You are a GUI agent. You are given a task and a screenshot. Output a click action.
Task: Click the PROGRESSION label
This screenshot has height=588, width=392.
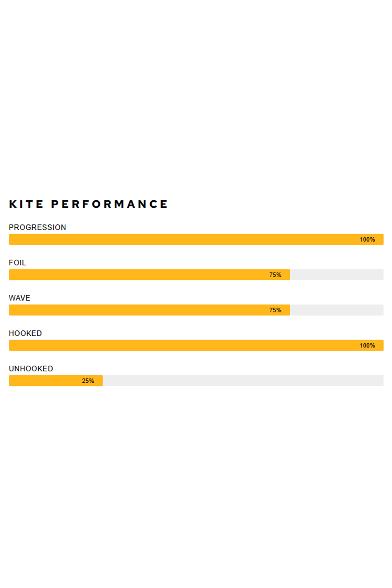coord(38,227)
